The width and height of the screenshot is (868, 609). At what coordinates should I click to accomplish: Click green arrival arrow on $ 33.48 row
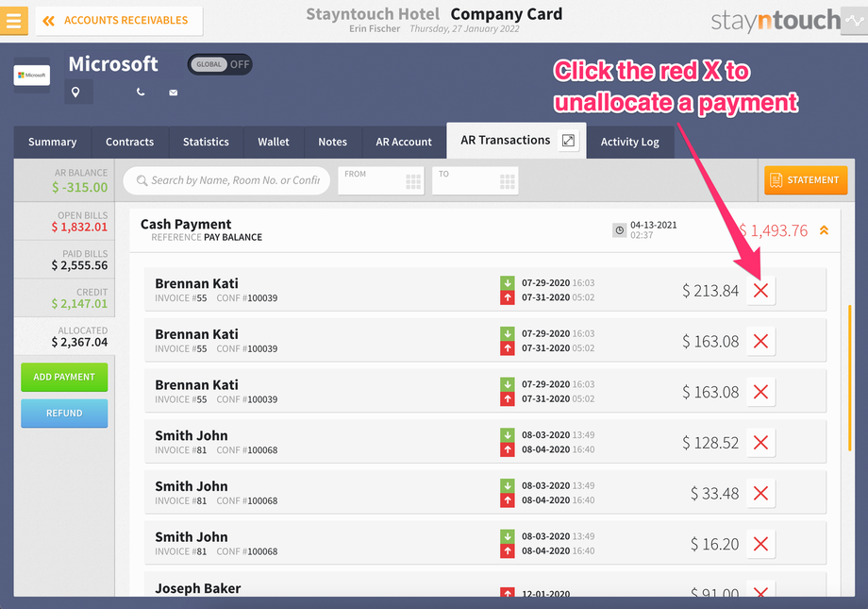(x=507, y=485)
